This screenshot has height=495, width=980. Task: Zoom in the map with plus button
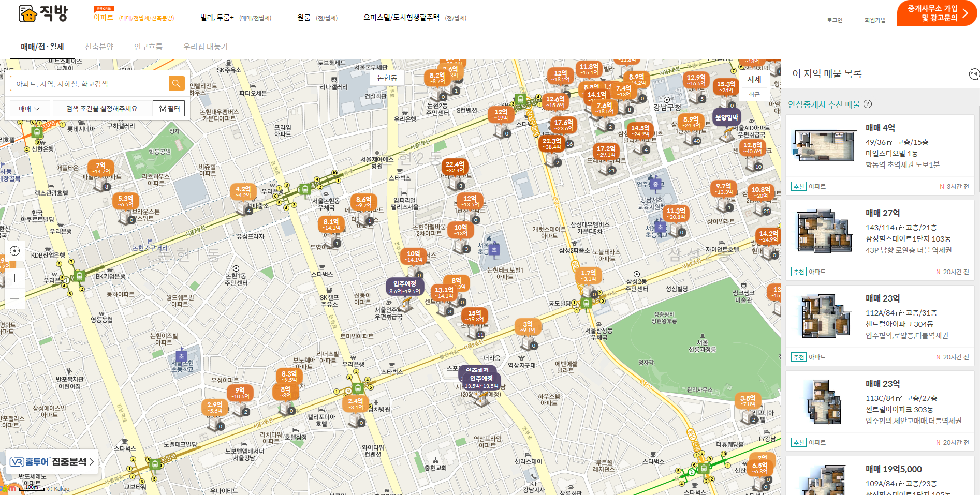pos(15,278)
